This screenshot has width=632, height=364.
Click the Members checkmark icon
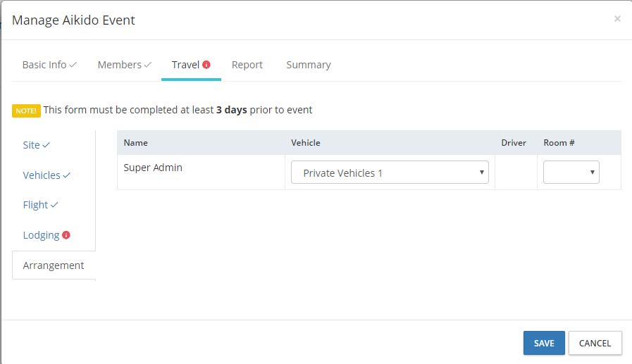(x=148, y=65)
